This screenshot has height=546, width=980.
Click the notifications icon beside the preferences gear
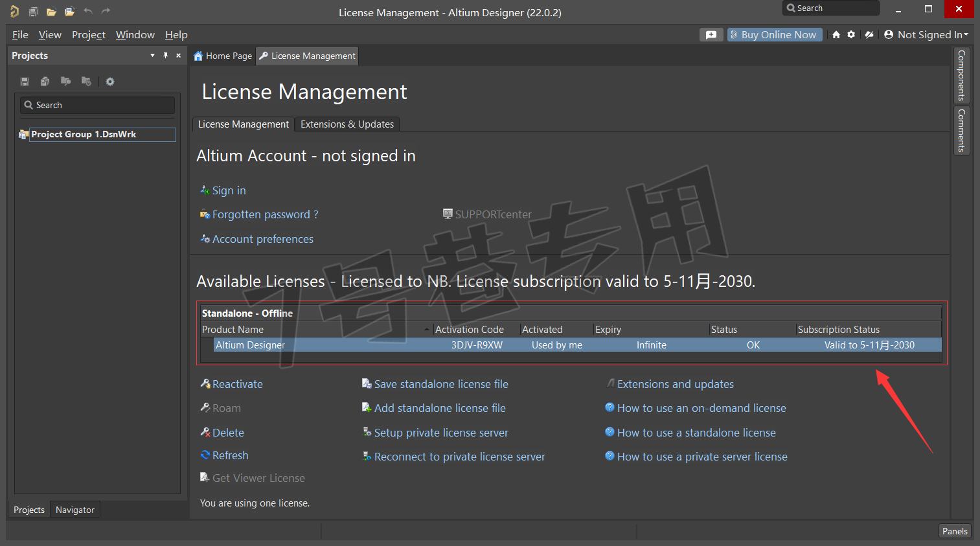869,35
